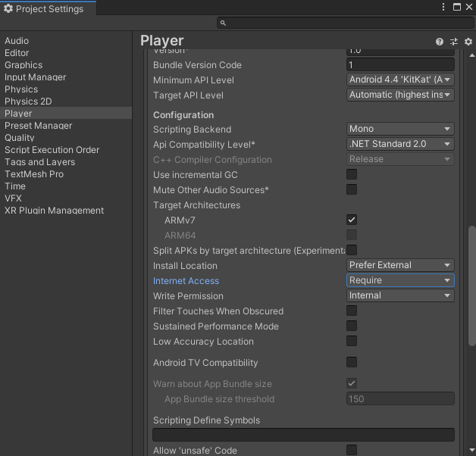Enable Sustained Performance Mode checkbox

click(x=352, y=326)
